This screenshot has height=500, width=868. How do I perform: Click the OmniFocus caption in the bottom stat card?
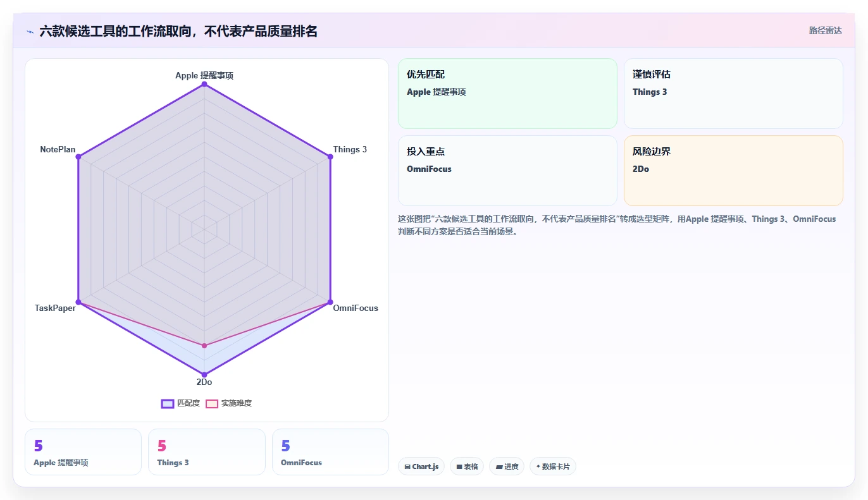click(x=301, y=463)
